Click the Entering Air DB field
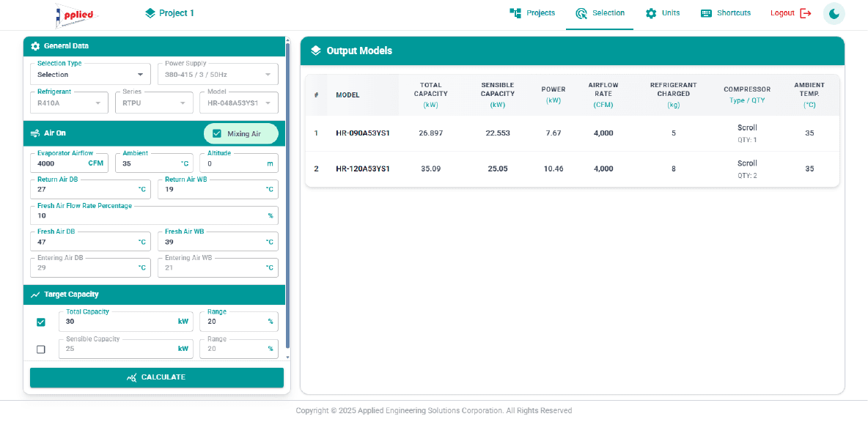 [90, 267]
